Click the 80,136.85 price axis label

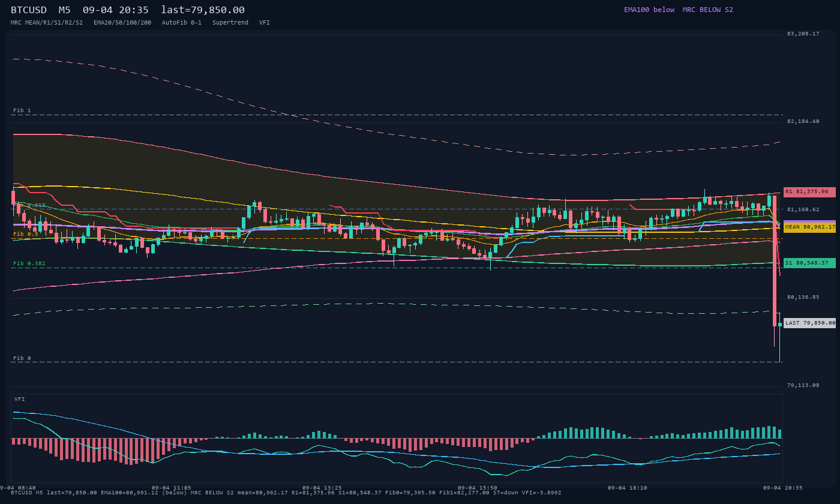click(x=803, y=298)
